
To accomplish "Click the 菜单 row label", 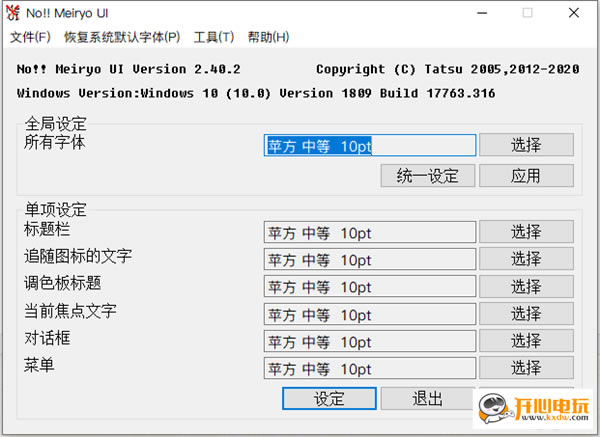I will click(39, 365).
